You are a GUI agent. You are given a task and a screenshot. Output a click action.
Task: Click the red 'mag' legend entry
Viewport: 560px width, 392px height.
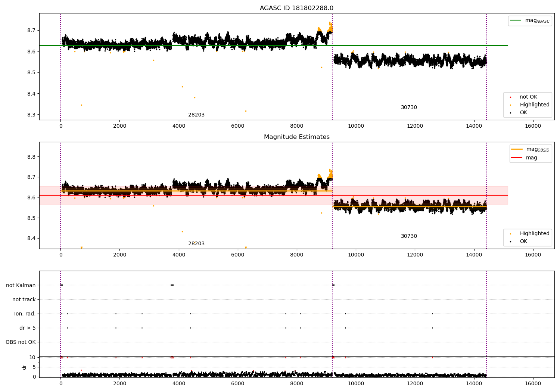tap(525, 158)
